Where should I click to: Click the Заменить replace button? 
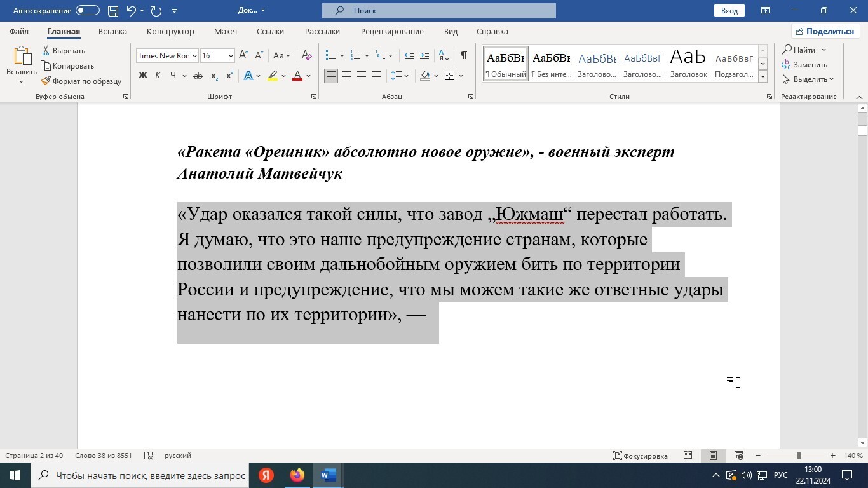(x=804, y=64)
